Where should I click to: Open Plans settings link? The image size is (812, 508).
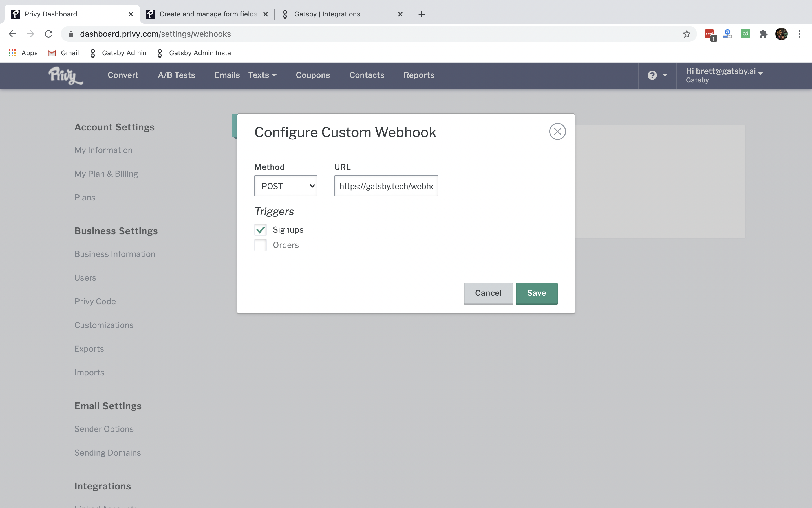tap(85, 198)
